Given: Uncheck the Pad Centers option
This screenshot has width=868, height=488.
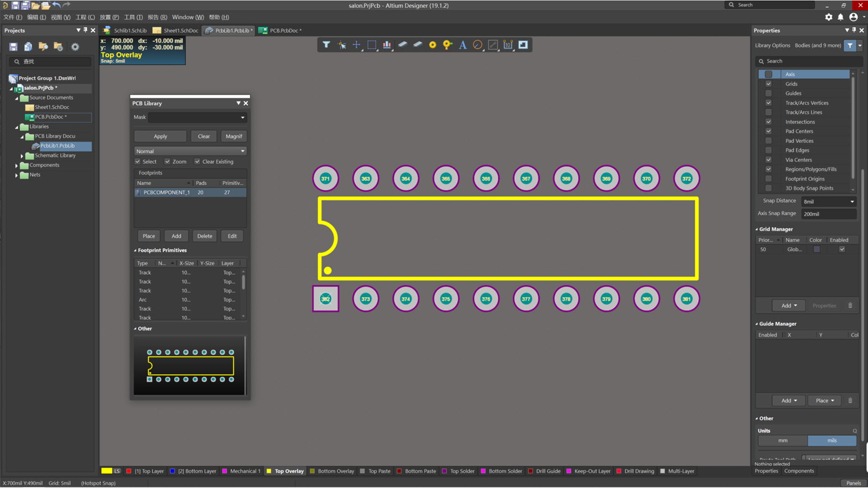Looking at the screenshot, I should point(769,131).
